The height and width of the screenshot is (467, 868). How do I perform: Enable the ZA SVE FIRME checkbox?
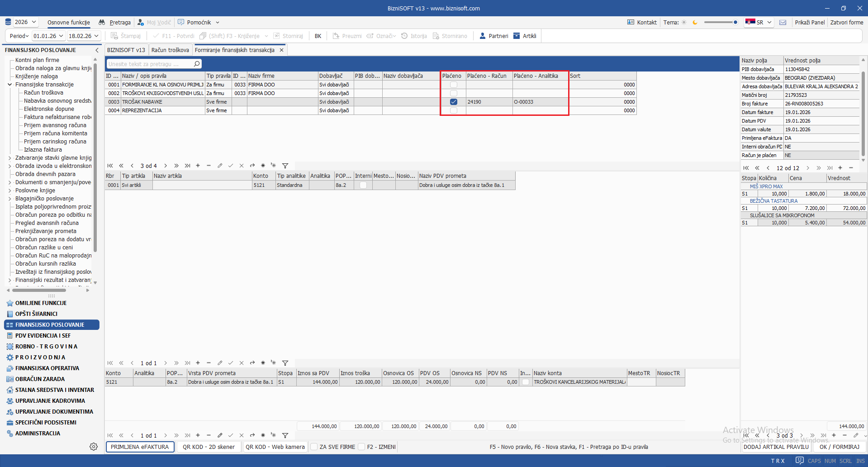click(x=314, y=447)
